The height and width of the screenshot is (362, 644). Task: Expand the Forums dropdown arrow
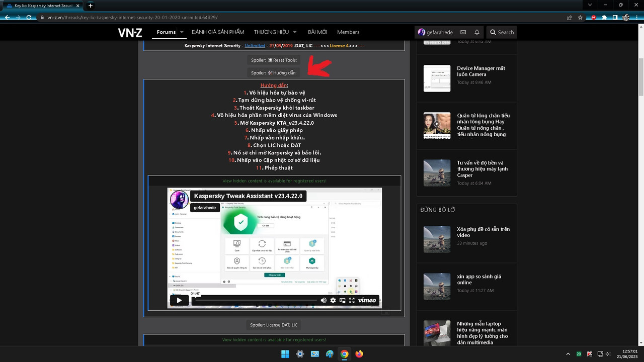click(x=182, y=32)
